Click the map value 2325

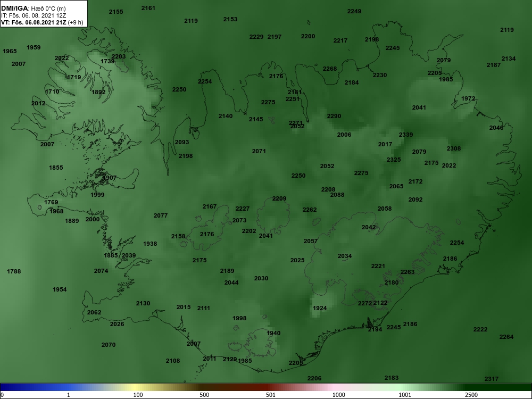coord(394,160)
